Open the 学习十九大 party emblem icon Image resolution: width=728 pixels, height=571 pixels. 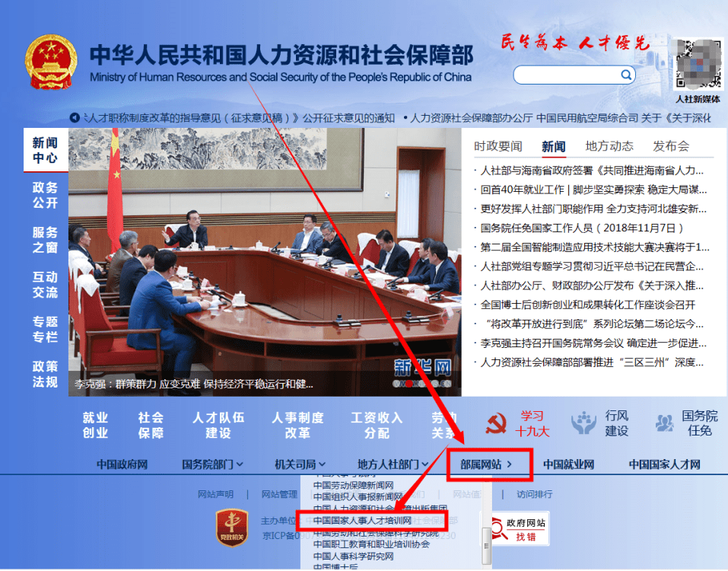click(496, 424)
